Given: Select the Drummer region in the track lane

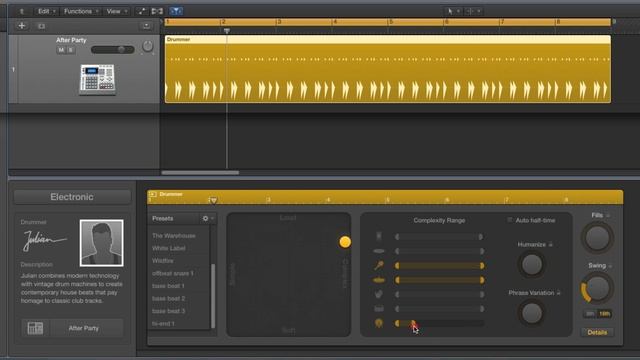Looking at the screenshot, I should click(x=388, y=69).
